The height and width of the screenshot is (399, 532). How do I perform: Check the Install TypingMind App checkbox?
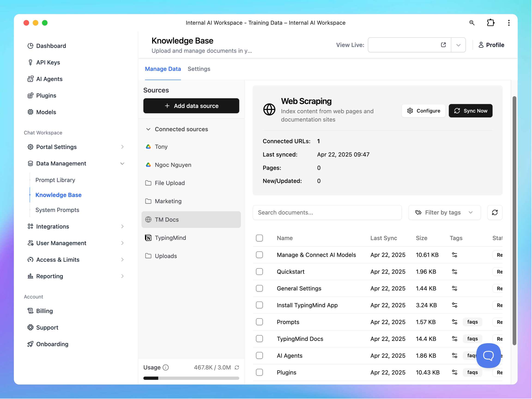click(x=259, y=305)
